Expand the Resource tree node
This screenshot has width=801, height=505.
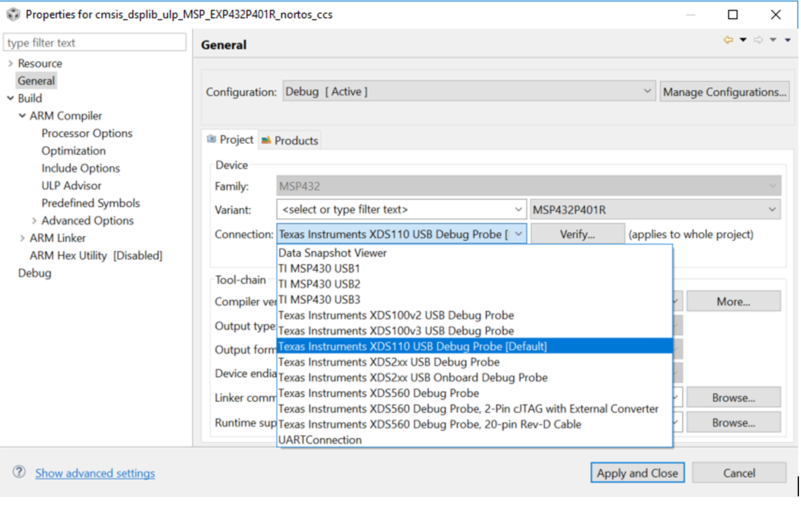pyautogui.click(x=10, y=63)
